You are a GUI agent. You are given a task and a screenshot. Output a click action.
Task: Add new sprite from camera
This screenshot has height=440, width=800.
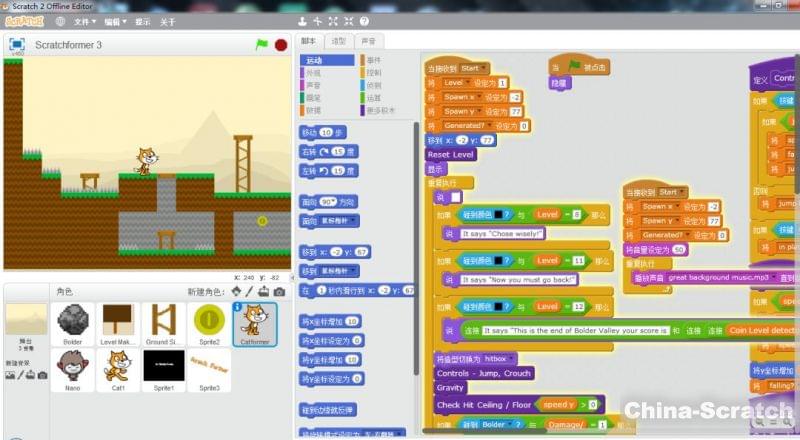(x=279, y=291)
